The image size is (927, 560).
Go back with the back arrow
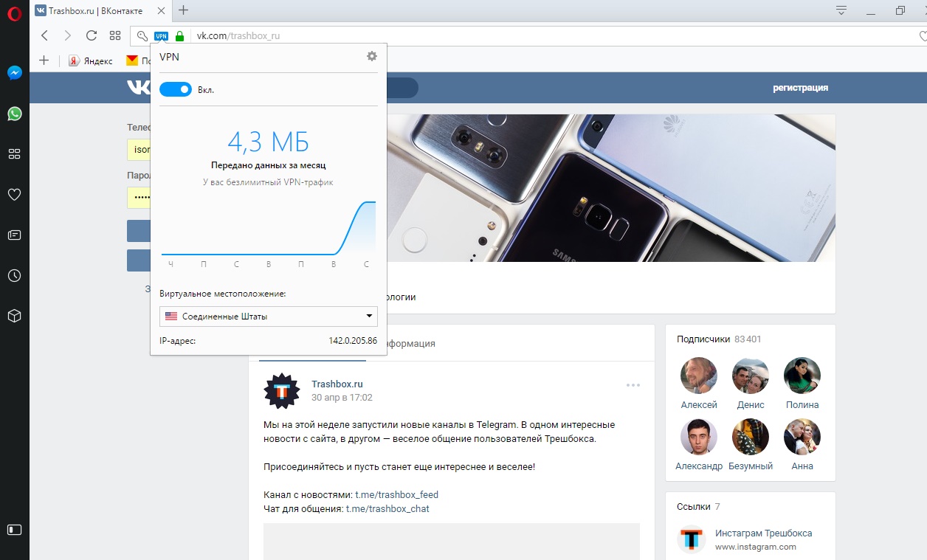click(44, 35)
